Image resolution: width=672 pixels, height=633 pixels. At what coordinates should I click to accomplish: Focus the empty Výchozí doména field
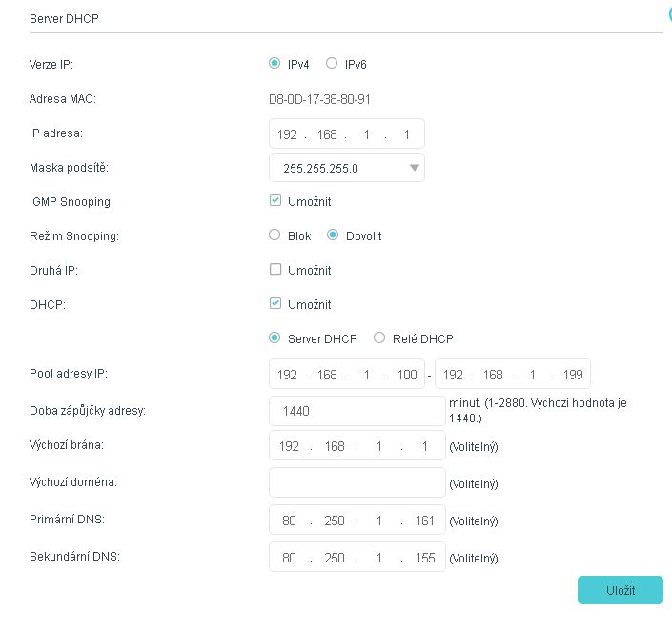[x=356, y=482]
